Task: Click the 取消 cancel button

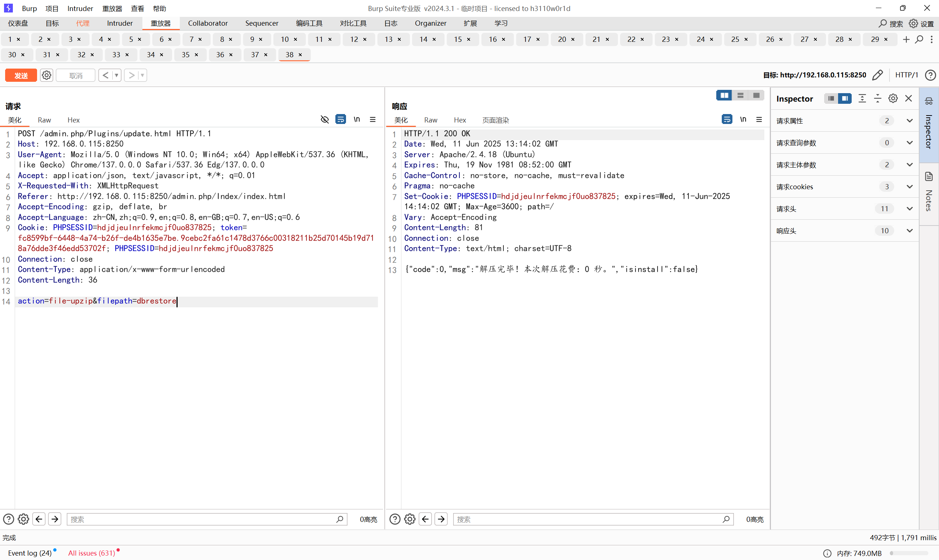Action: [x=76, y=75]
